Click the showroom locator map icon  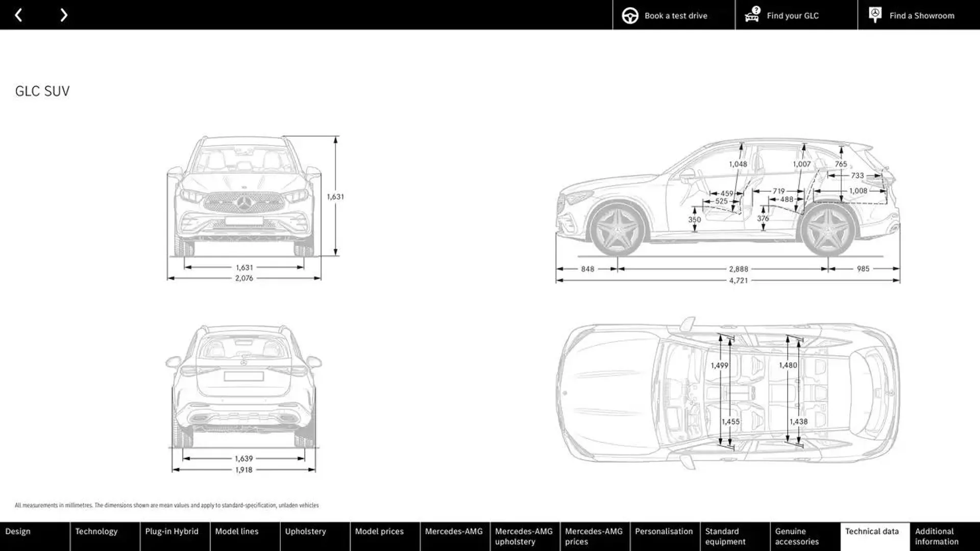(876, 15)
